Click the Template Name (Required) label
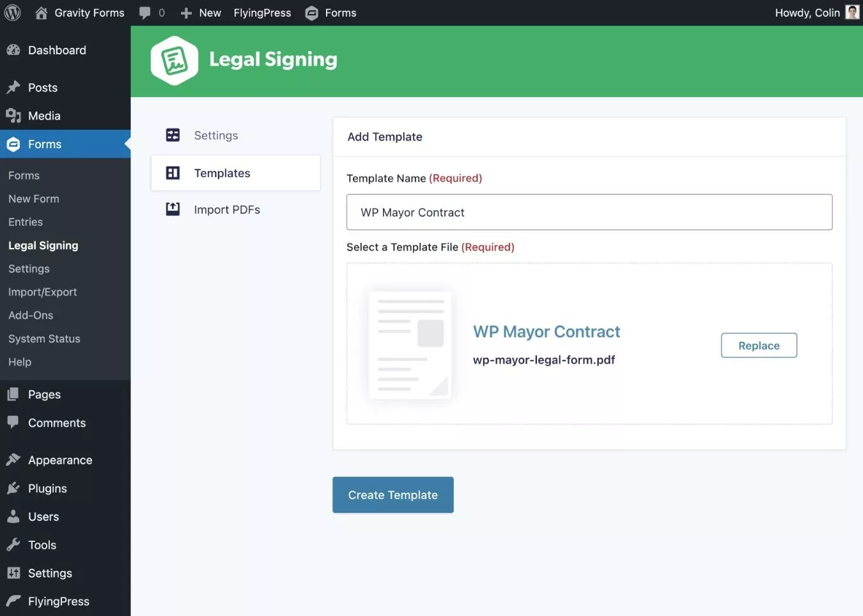863x616 pixels. (414, 178)
